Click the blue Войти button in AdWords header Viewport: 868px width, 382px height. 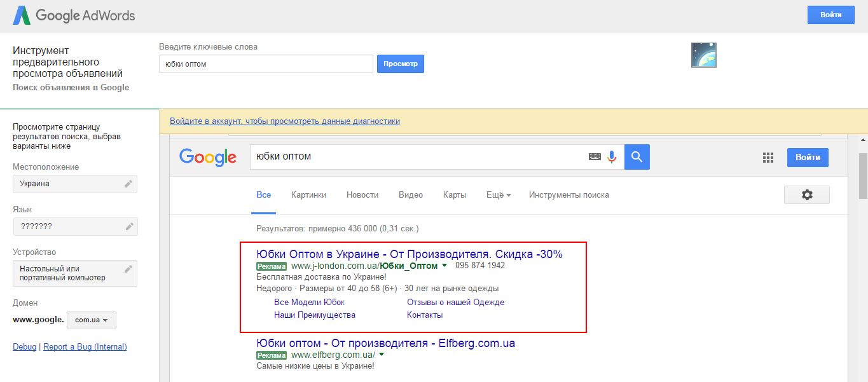(830, 15)
